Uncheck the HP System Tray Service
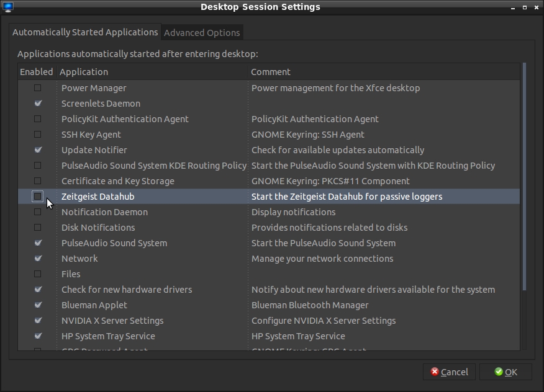This screenshot has width=544, height=392. pos(38,336)
